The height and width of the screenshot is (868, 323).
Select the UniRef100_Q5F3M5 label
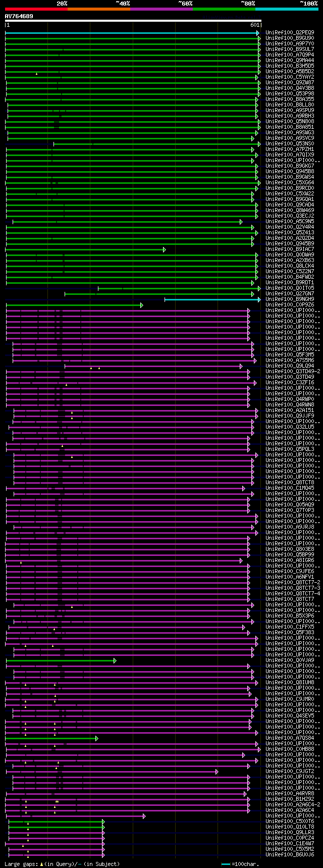290,354
